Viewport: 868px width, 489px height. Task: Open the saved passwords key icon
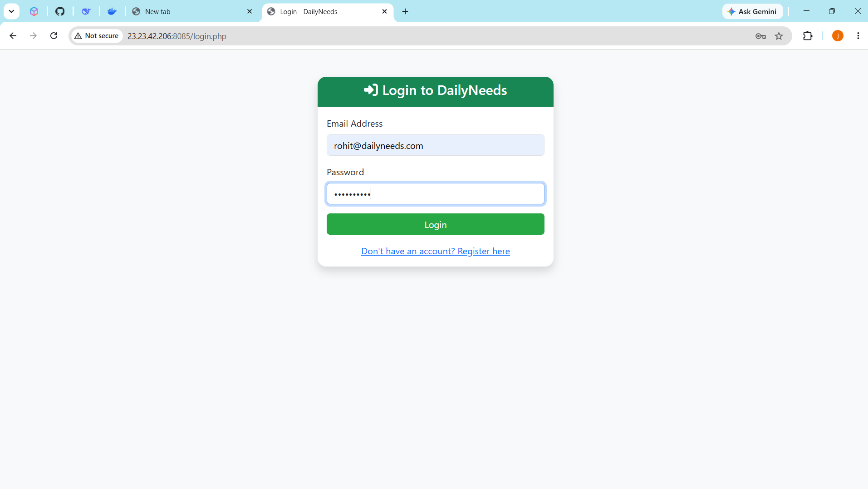tap(760, 36)
